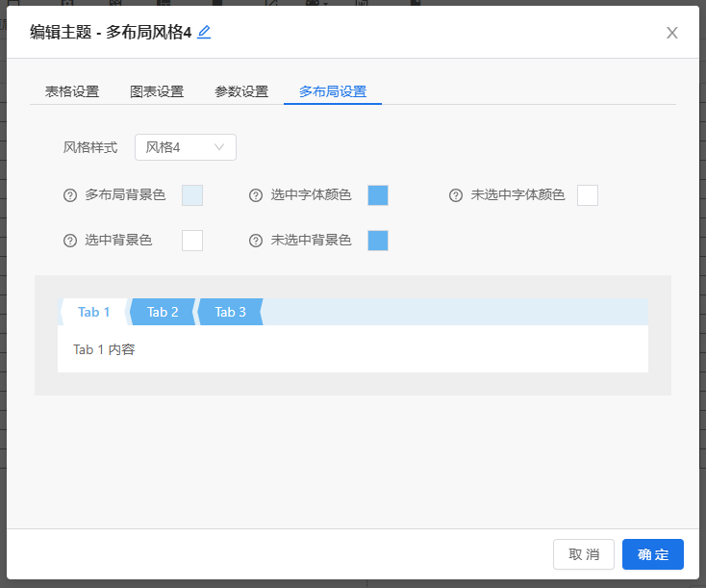Screen dimensions: 706x588
Task: Click help icon next to 选中字体颜色
Action: point(256,195)
